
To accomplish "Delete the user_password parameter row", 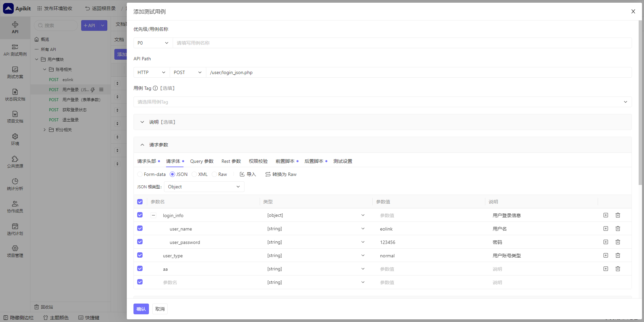I will 618,242.
